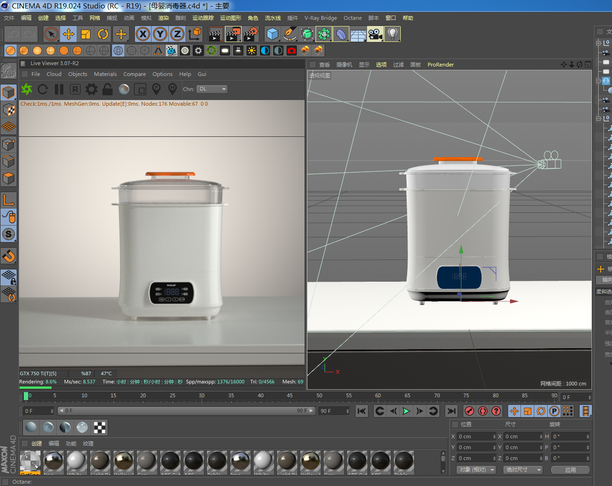This screenshot has height=486, width=612.
Task: Click the Live Viewer restart render icon
Action: [x=42, y=89]
